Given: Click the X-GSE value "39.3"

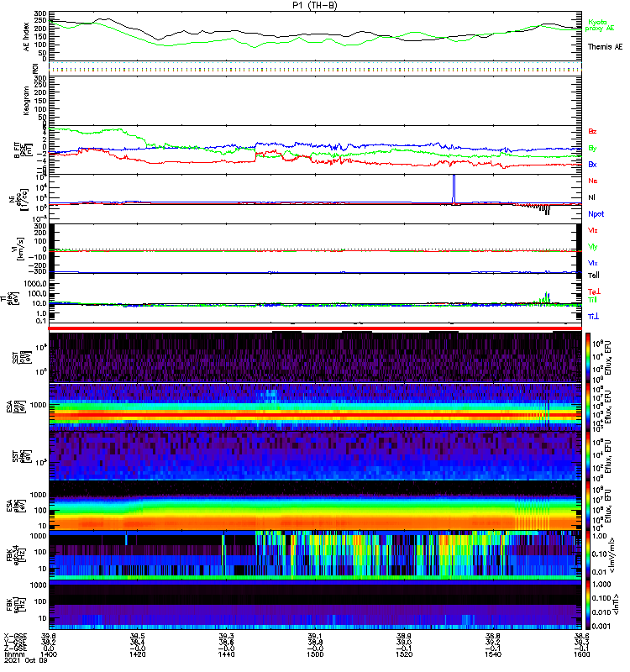Looking at the screenshot, I should 226,636.
